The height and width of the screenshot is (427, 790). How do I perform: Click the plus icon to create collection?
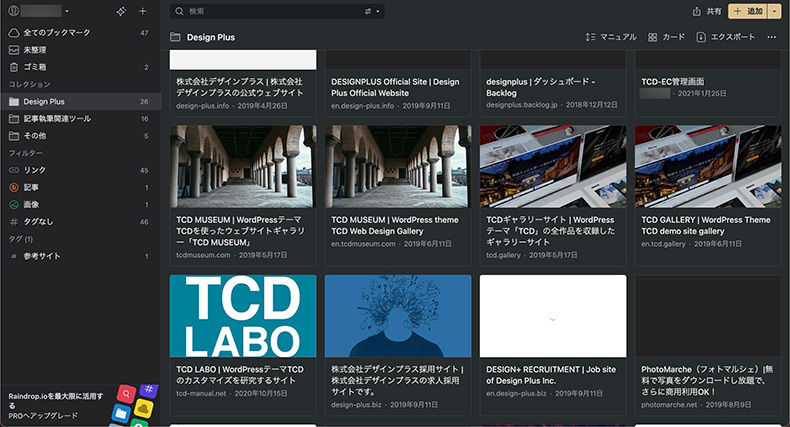[143, 11]
